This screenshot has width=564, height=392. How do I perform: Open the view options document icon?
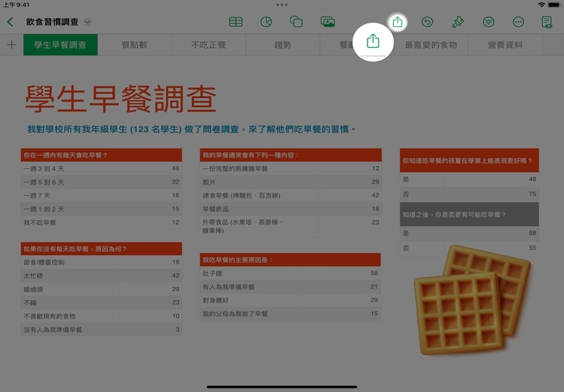pos(547,22)
